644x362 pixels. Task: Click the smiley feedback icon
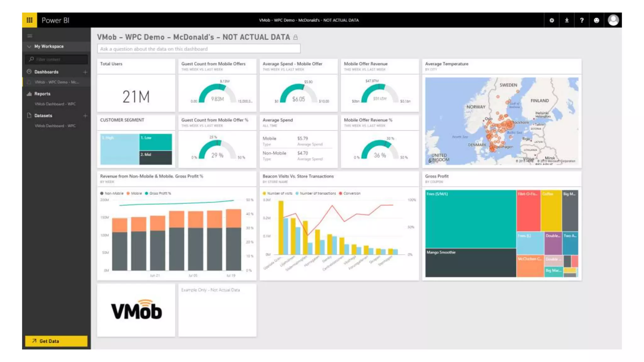click(597, 20)
